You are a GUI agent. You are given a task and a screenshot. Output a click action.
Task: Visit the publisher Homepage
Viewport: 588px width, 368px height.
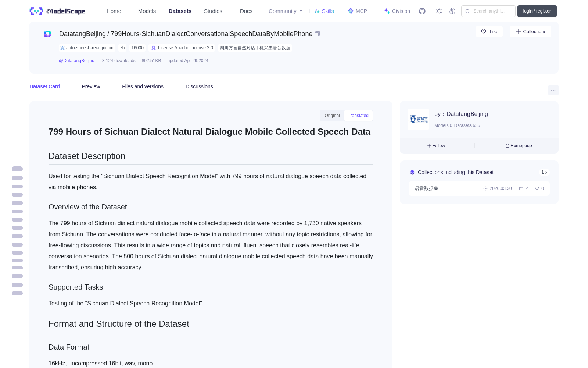coord(519,146)
